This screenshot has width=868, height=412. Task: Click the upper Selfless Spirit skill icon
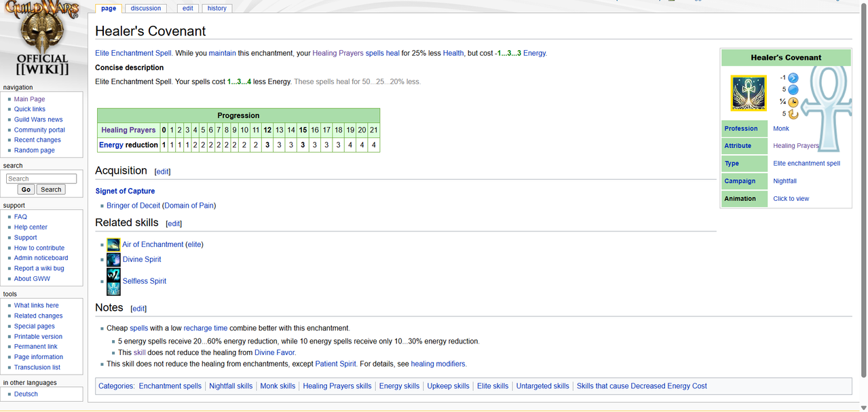point(113,275)
